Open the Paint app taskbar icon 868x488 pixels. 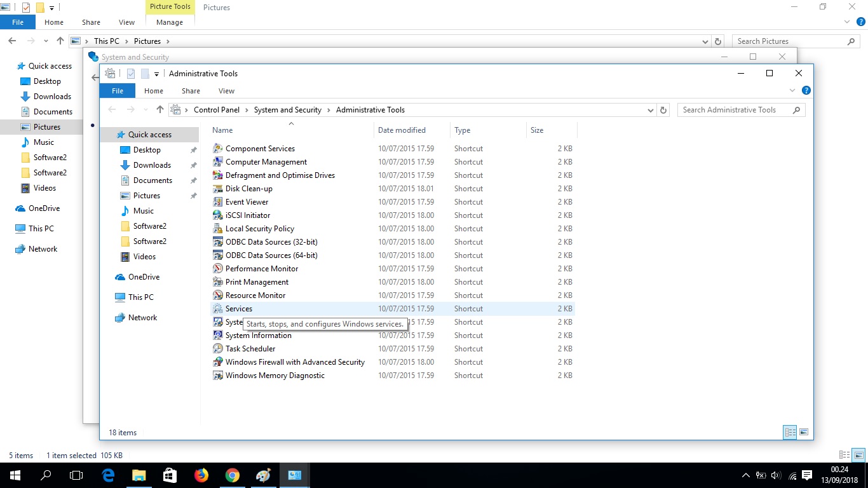click(x=263, y=475)
